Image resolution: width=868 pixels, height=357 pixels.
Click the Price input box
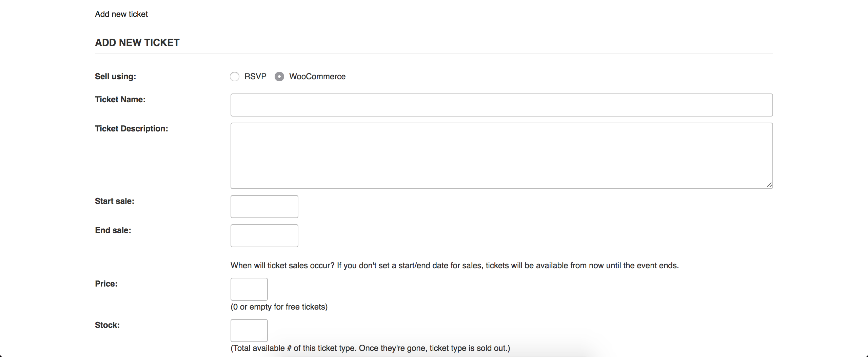pos(249,289)
